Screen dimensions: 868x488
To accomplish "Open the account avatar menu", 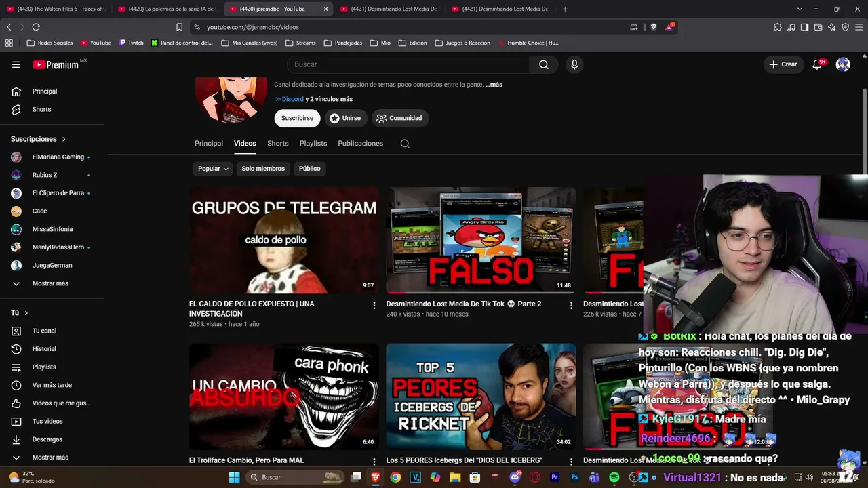I will point(843,64).
